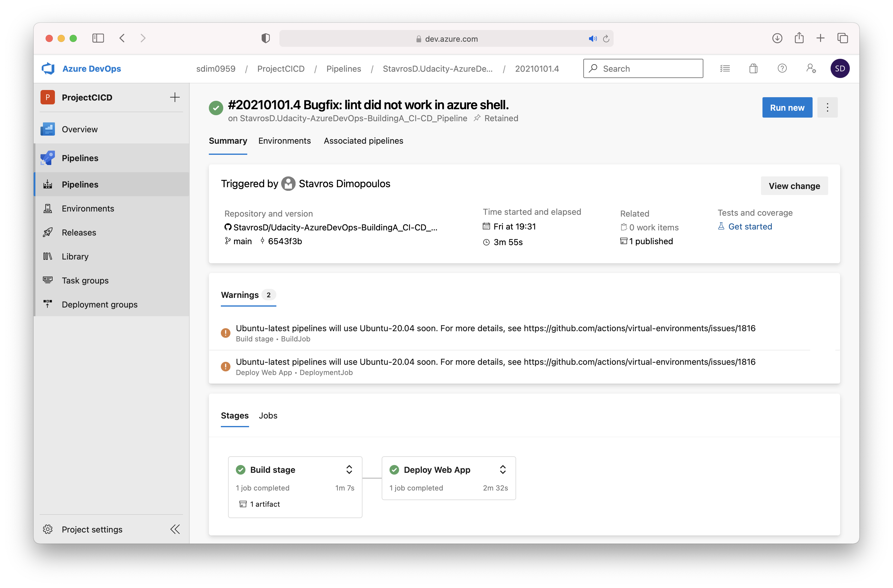Screen dimensions: 893x588
Task: Click the Library books icon
Action: (48, 256)
